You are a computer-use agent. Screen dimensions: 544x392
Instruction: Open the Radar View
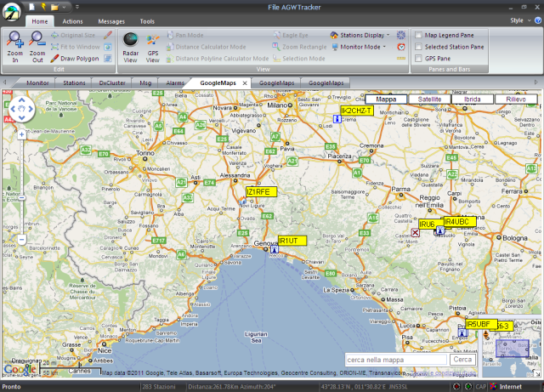(x=130, y=48)
